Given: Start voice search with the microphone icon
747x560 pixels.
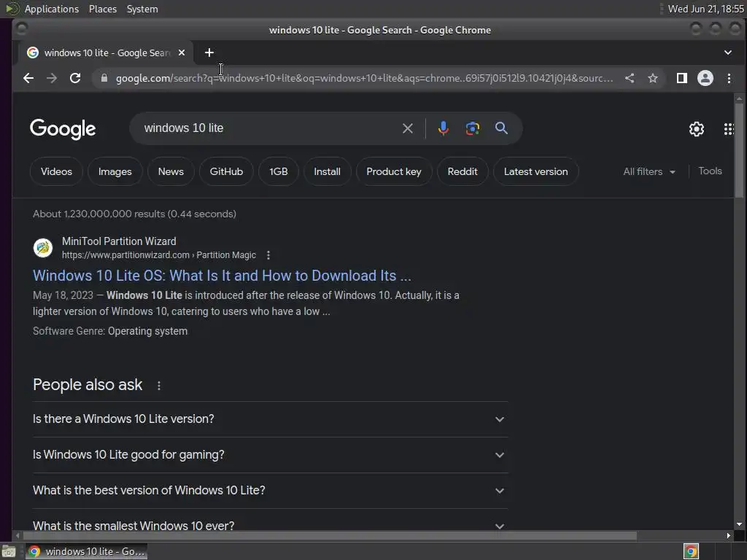Looking at the screenshot, I should click(443, 128).
